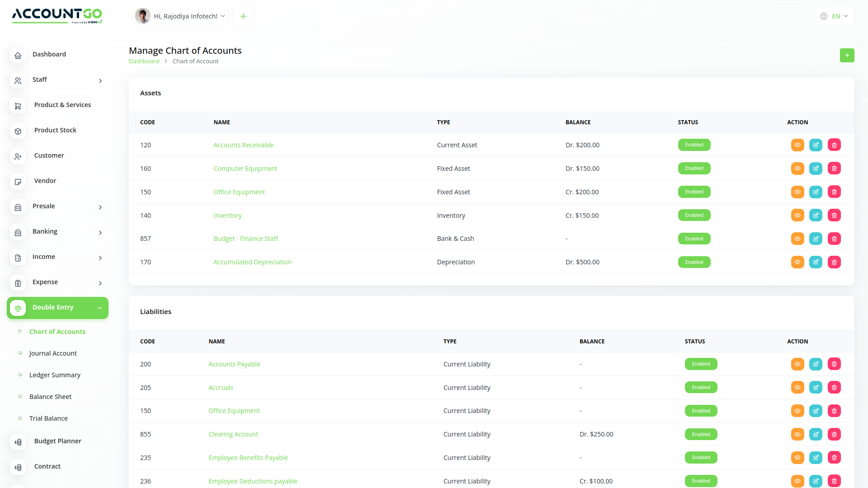Open the Rajodiya Infotech user dropdown

(x=181, y=16)
